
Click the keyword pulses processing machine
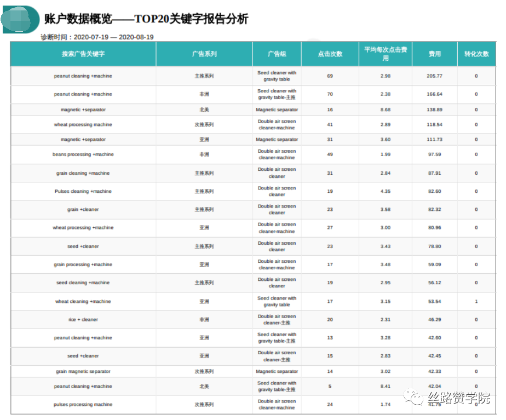click(83, 404)
